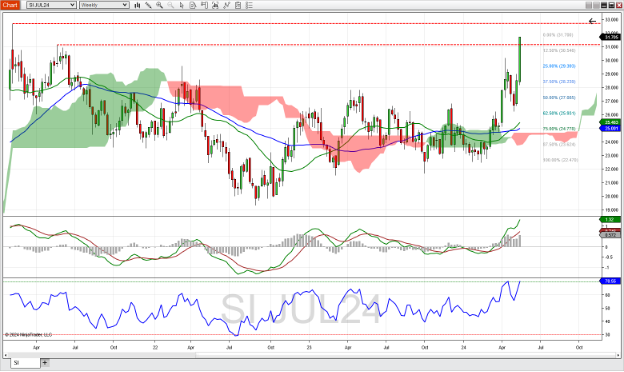Click the 22 year label on time axis
624x372 pixels.
click(156, 347)
